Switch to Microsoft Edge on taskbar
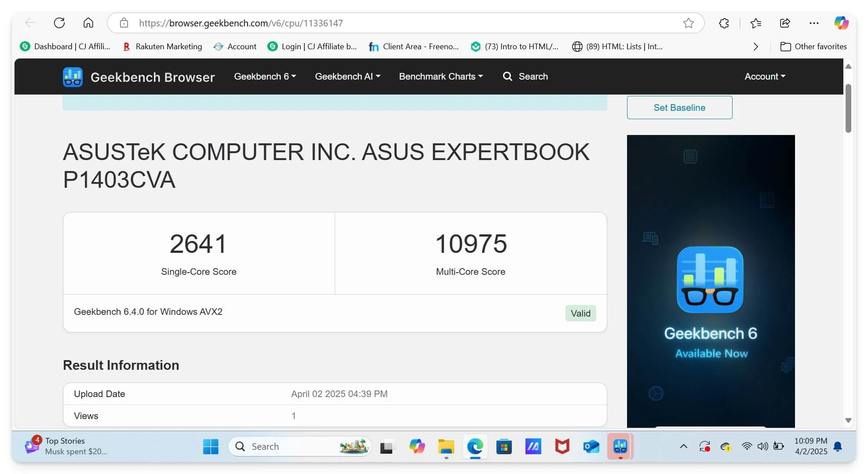Viewport: 868px width, 474px height. 475,447
